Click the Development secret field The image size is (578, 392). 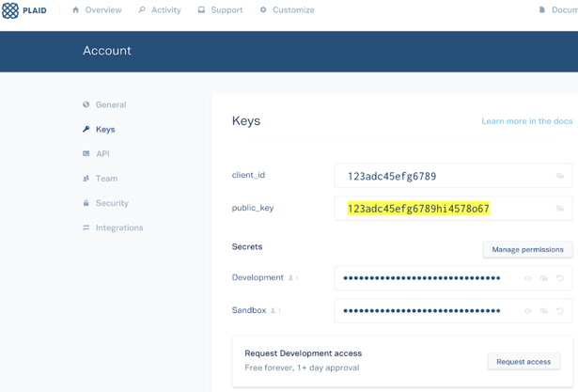pyautogui.click(x=453, y=278)
